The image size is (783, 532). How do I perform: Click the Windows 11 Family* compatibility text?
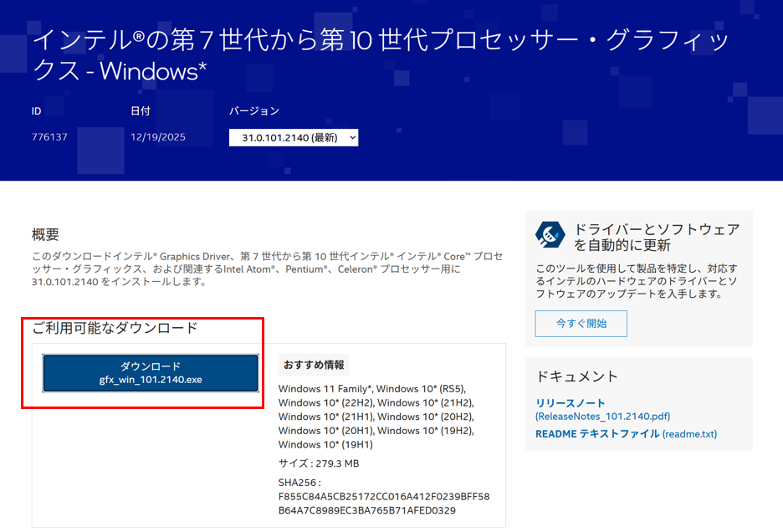tap(325, 389)
